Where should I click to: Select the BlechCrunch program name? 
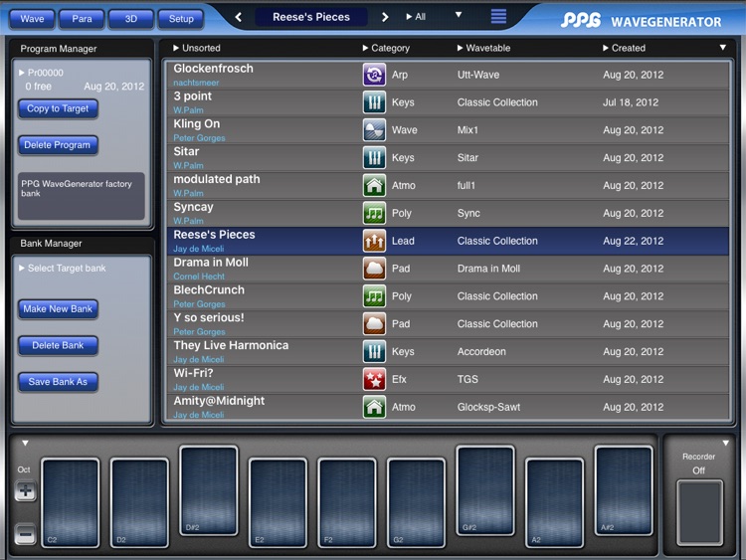[x=209, y=289]
